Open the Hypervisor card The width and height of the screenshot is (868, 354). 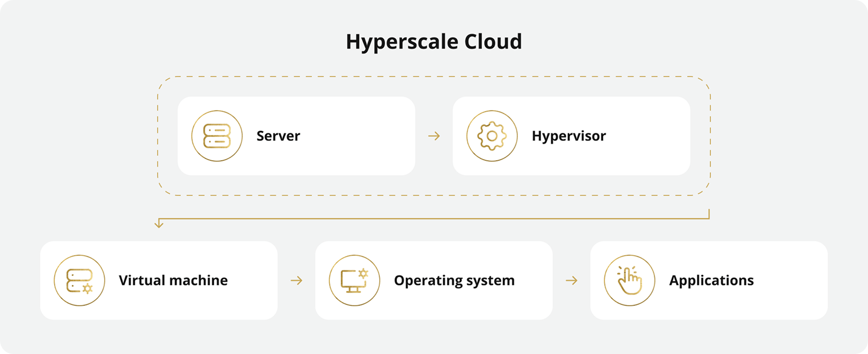tap(571, 136)
